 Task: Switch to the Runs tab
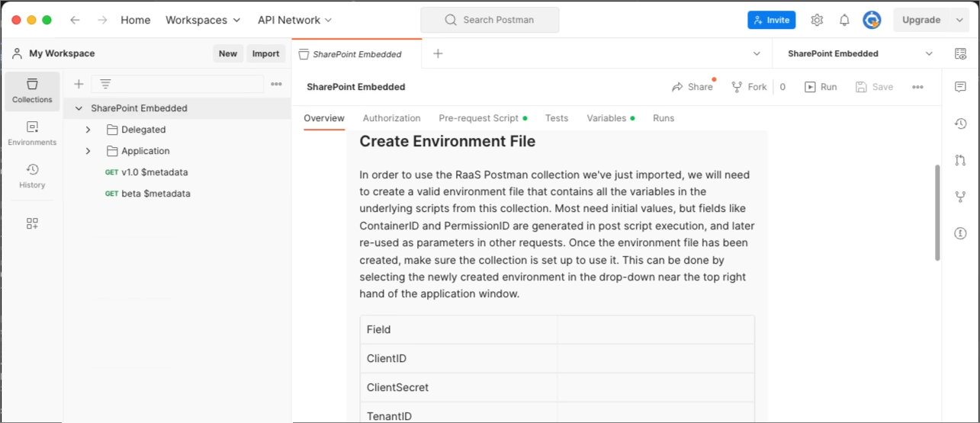664,118
